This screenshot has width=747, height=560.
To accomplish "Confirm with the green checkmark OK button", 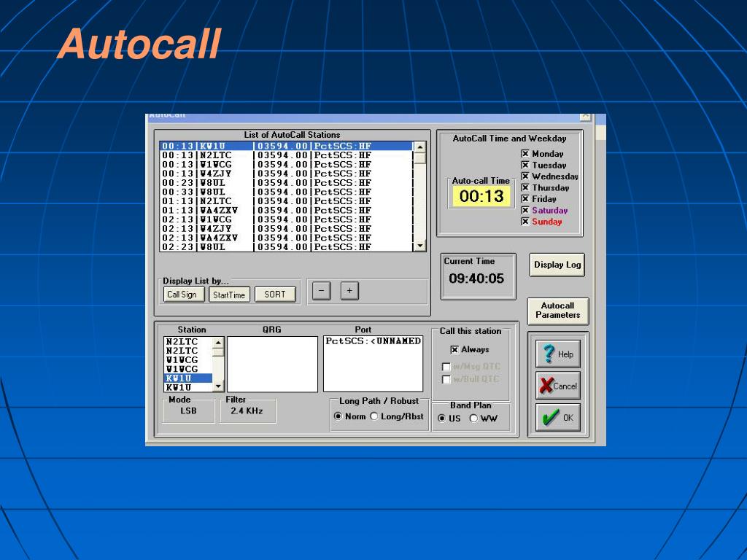I will tap(558, 418).
